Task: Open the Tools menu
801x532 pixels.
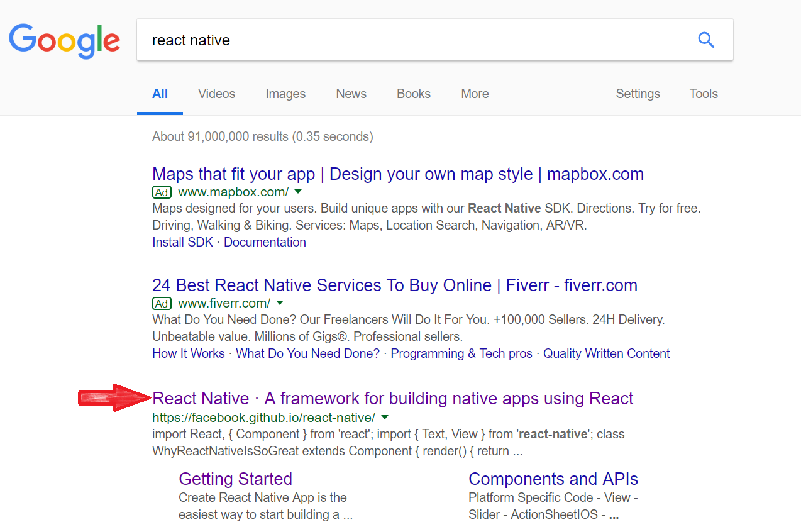Action: (x=703, y=94)
